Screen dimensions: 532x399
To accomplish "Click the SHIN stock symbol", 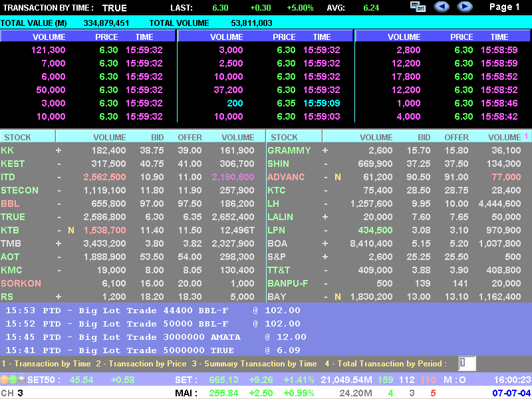I will 278,164.
